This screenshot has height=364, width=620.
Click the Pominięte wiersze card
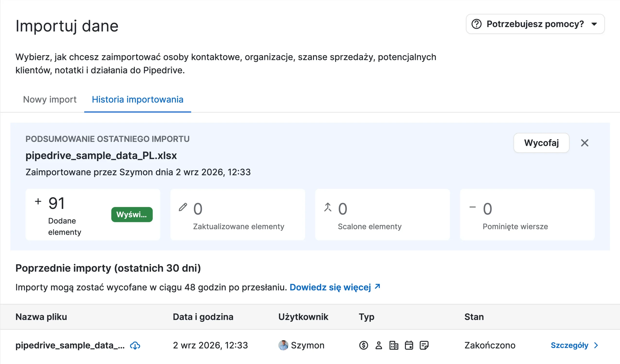point(527,214)
